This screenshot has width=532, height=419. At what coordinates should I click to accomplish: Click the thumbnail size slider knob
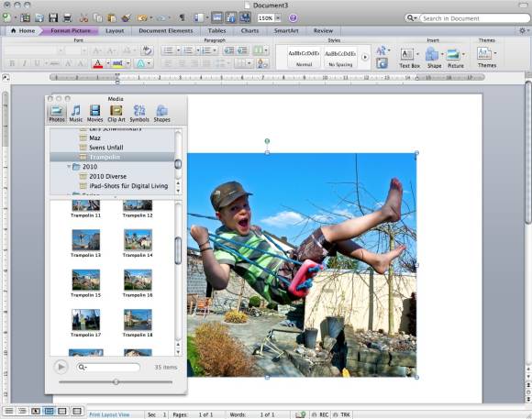116,382
